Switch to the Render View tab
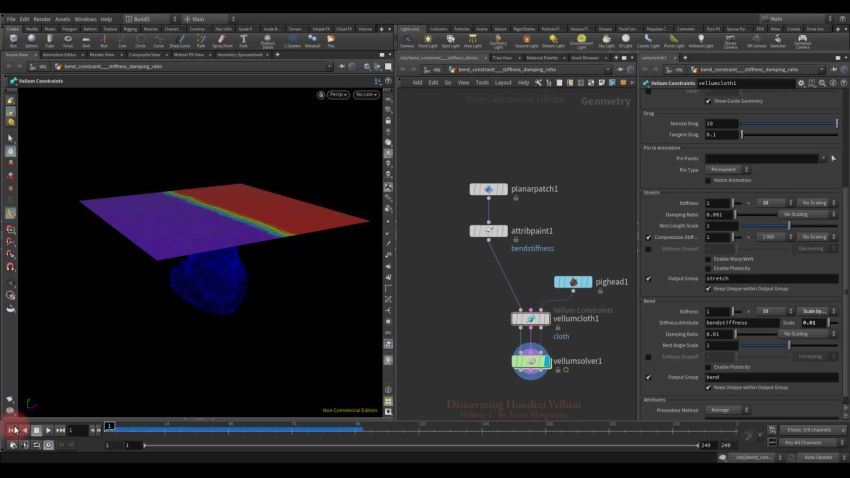 pyautogui.click(x=102, y=55)
